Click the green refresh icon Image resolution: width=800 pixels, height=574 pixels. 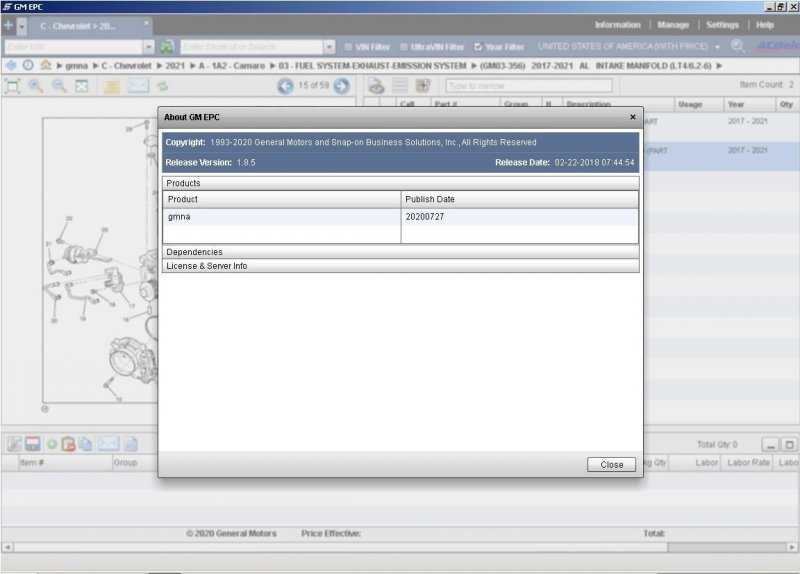point(162,86)
